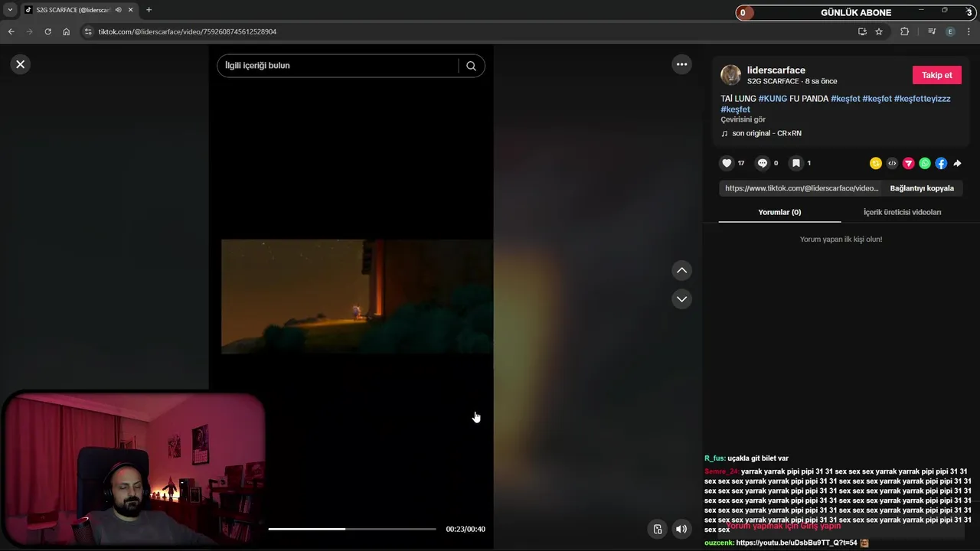980x551 pixels.
Task: Open a new browser tab
Action: tap(149, 10)
